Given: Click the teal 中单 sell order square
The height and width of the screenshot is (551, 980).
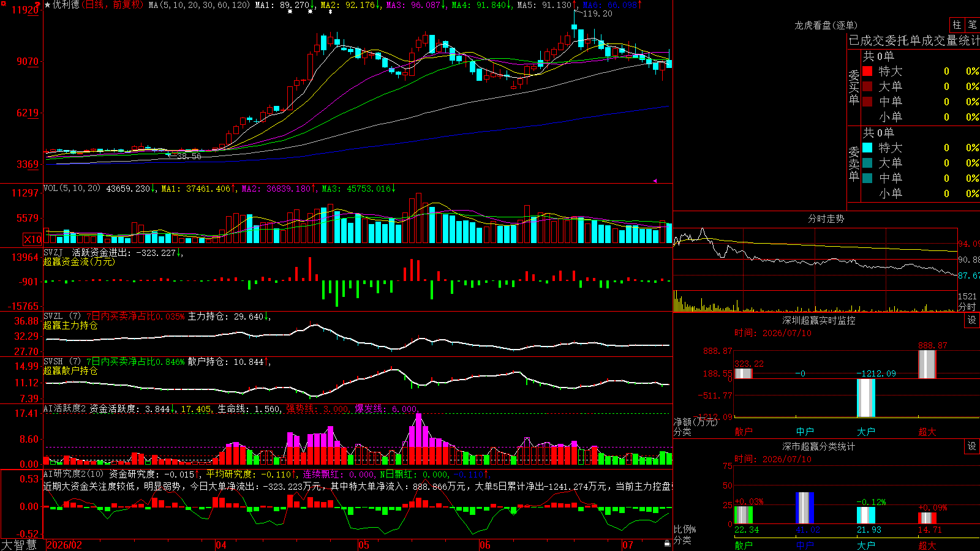Looking at the screenshot, I should pyautogui.click(x=867, y=178).
